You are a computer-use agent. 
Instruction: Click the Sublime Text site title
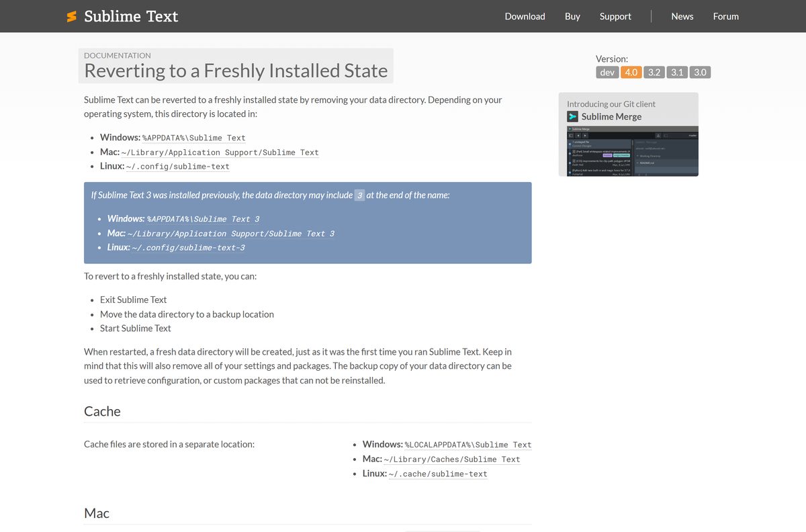pos(131,16)
